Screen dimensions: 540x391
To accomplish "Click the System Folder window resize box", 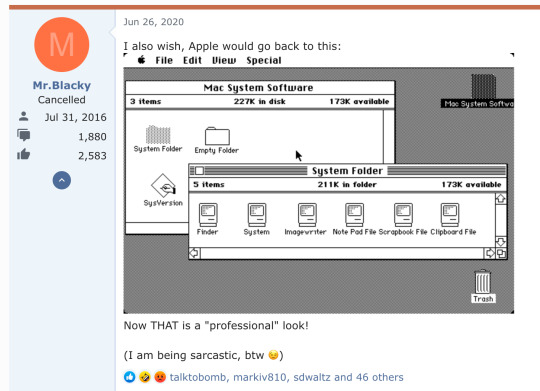I will 501,254.
